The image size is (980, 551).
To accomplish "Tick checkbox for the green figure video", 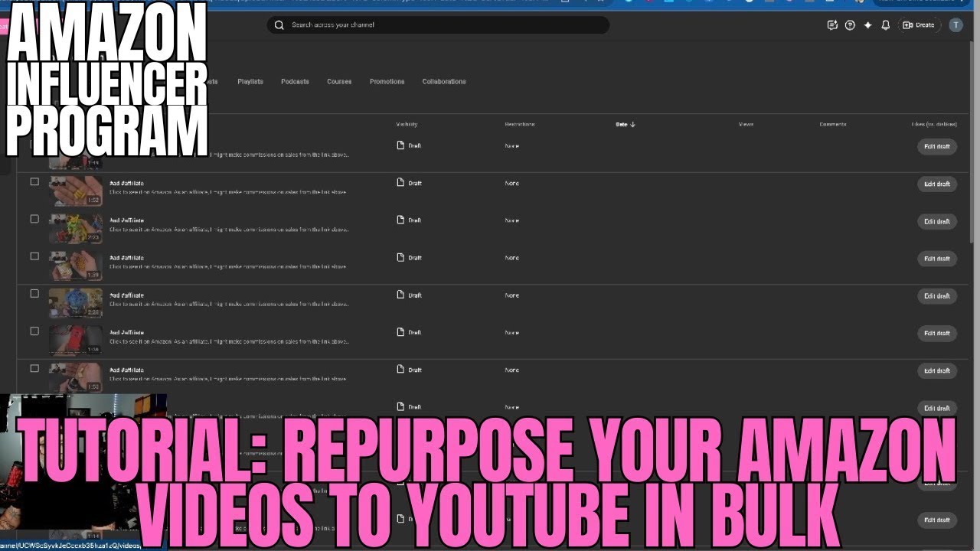I will pyautogui.click(x=34, y=219).
